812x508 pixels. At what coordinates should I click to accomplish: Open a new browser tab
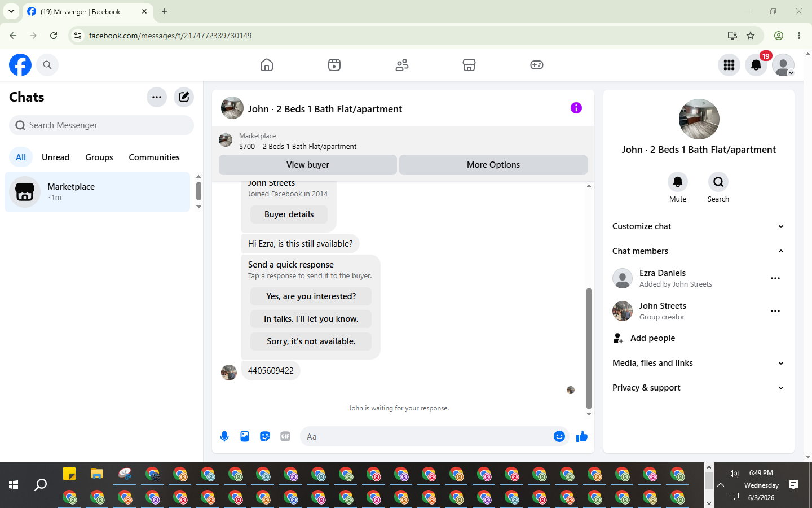click(x=165, y=11)
